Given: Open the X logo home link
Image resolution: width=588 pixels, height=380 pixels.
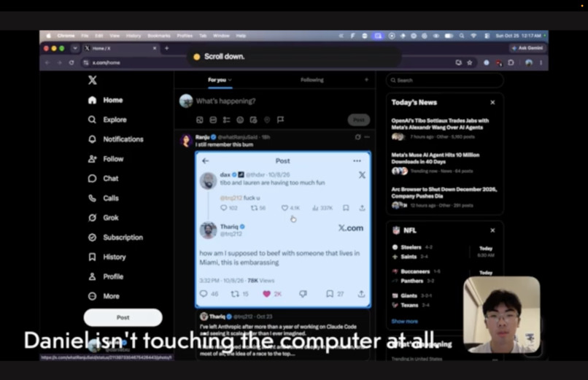Looking at the screenshot, I should [x=92, y=80].
